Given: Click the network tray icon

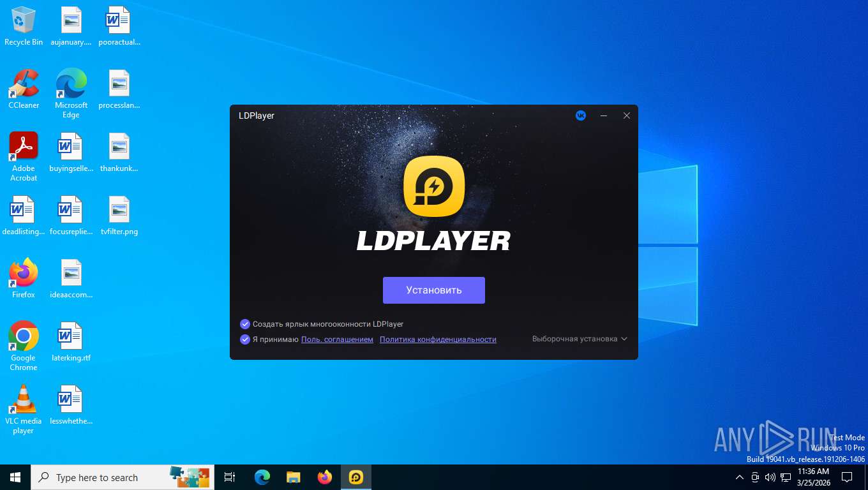Looking at the screenshot, I should coord(786,477).
